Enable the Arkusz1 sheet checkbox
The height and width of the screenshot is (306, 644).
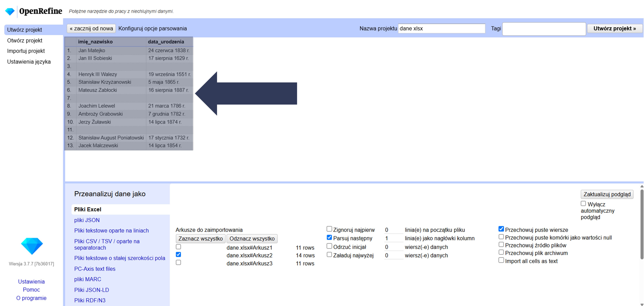[x=178, y=247]
